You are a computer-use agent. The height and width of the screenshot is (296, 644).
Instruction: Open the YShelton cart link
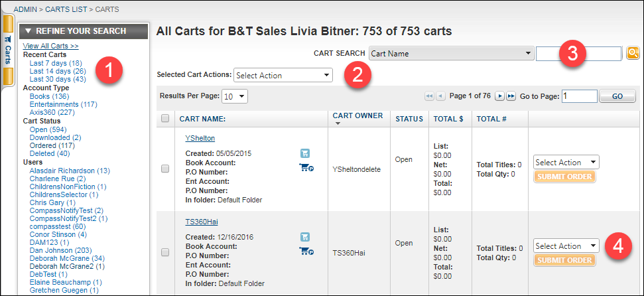pos(200,138)
